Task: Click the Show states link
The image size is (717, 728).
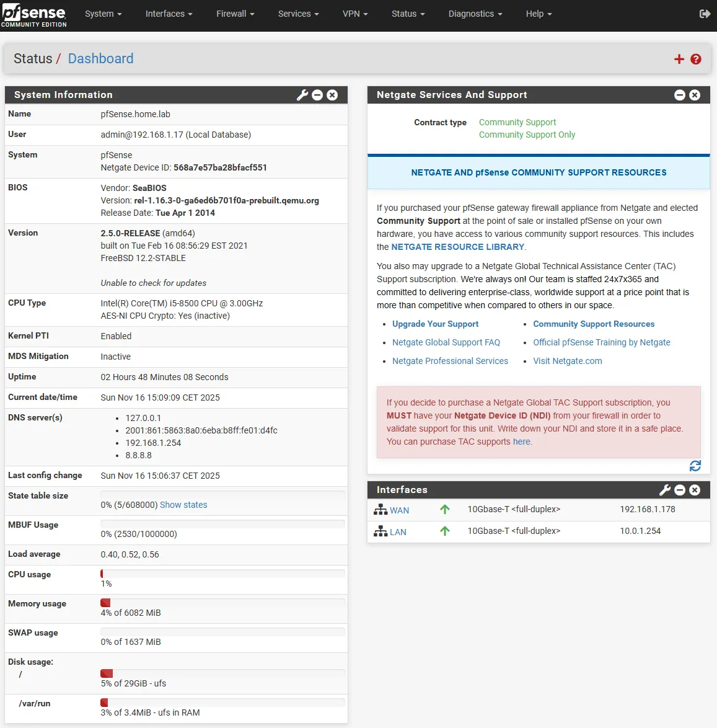Action: tap(183, 505)
